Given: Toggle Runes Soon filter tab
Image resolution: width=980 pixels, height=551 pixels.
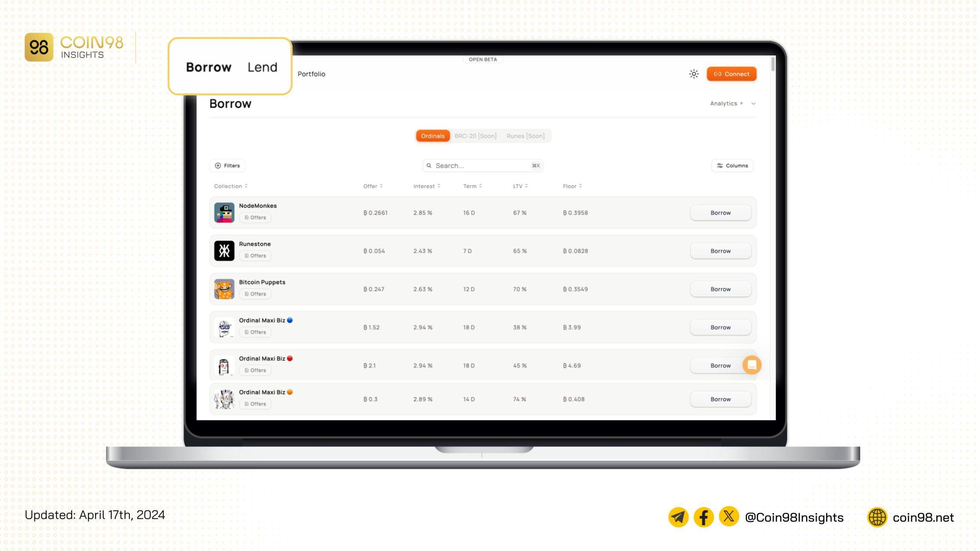Looking at the screenshot, I should point(525,135).
